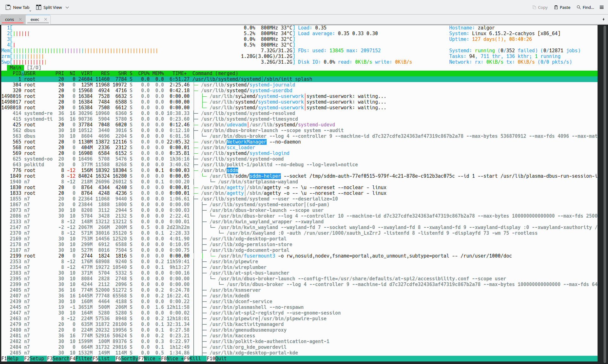Select the systemd init process row, PID 1
608x364 pixels.
click(x=299, y=79)
